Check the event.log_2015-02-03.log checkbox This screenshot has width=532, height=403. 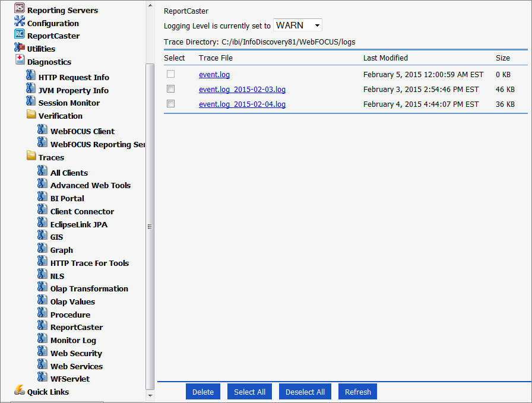coord(170,89)
